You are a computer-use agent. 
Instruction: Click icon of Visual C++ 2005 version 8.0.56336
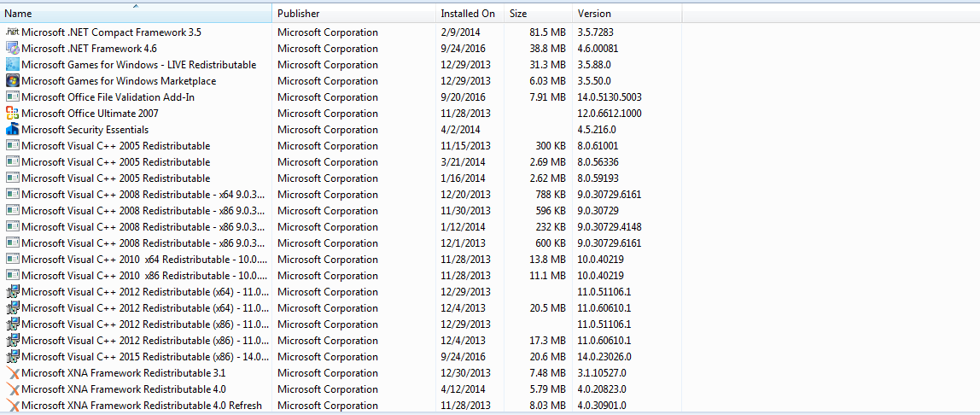12,162
